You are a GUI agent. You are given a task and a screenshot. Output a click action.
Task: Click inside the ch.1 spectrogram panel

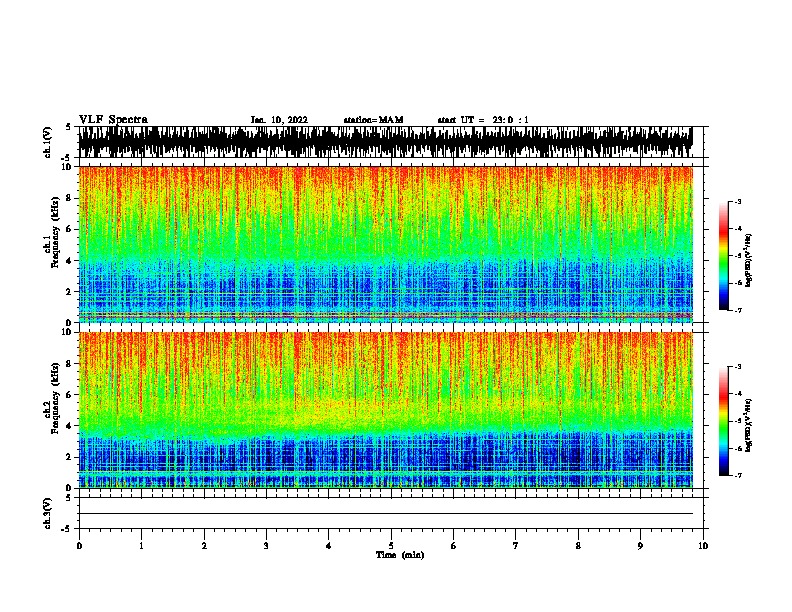385,244
